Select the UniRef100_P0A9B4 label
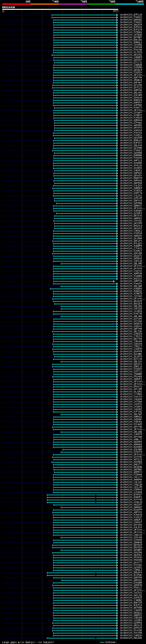The image size is (146, 644). (131, 276)
